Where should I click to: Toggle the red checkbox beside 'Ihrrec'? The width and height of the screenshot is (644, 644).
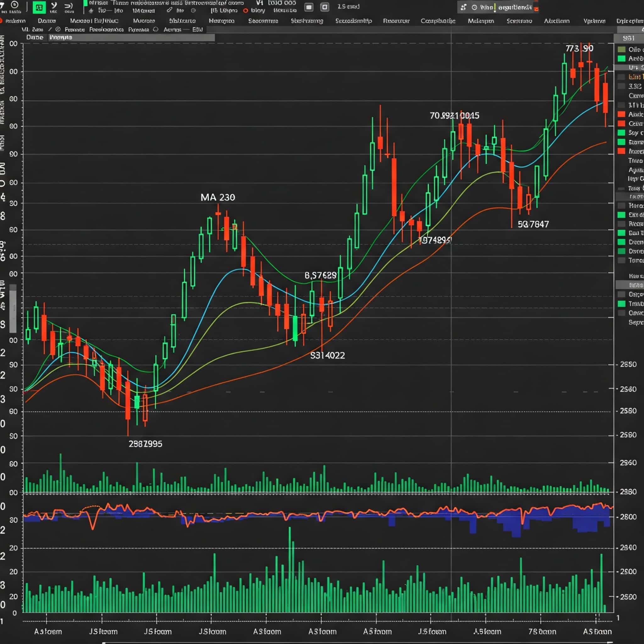(621, 151)
